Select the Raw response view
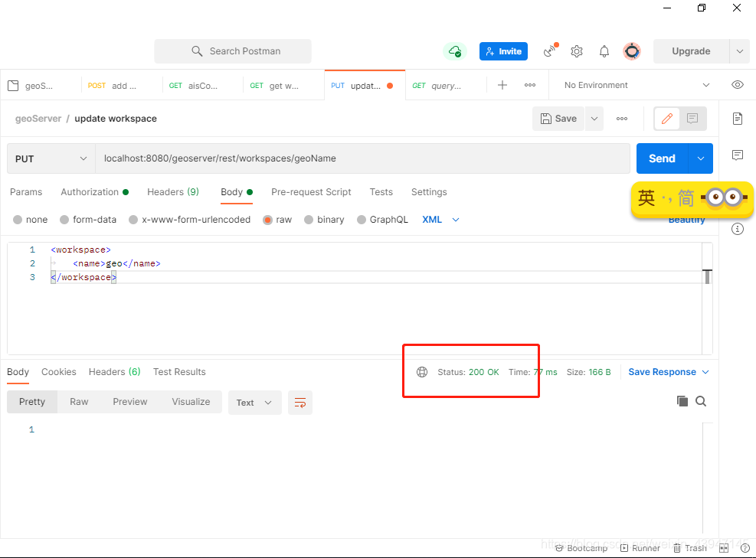756x558 pixels. click(x=79, y=402)
